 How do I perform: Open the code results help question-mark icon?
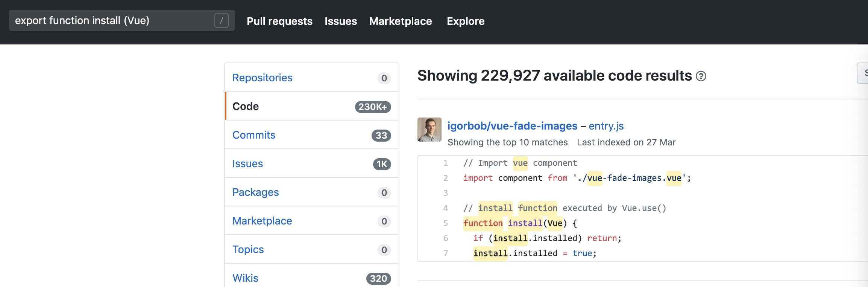pos(701,76)
